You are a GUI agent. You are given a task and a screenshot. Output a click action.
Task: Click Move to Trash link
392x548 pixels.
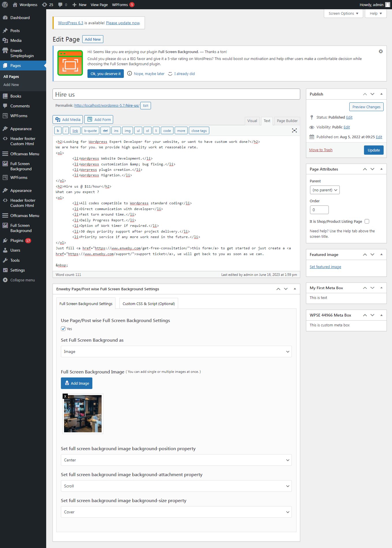pyautogui.click(x=321, y=150)
